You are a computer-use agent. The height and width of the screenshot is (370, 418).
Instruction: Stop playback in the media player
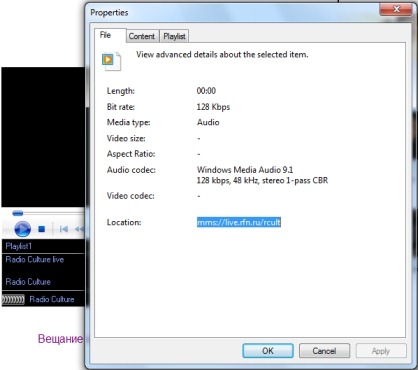click(x=42, y=229)
